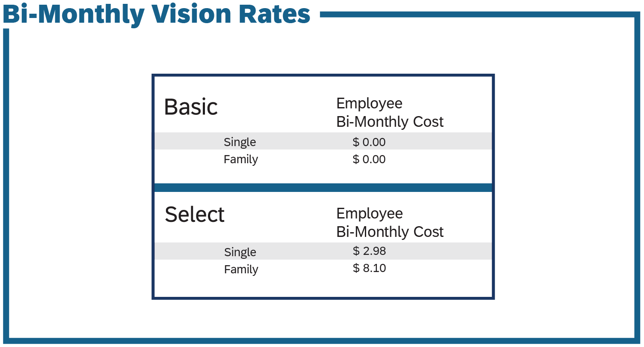
Task: Click the word "Rates" in the title
Action: (274, 14)
